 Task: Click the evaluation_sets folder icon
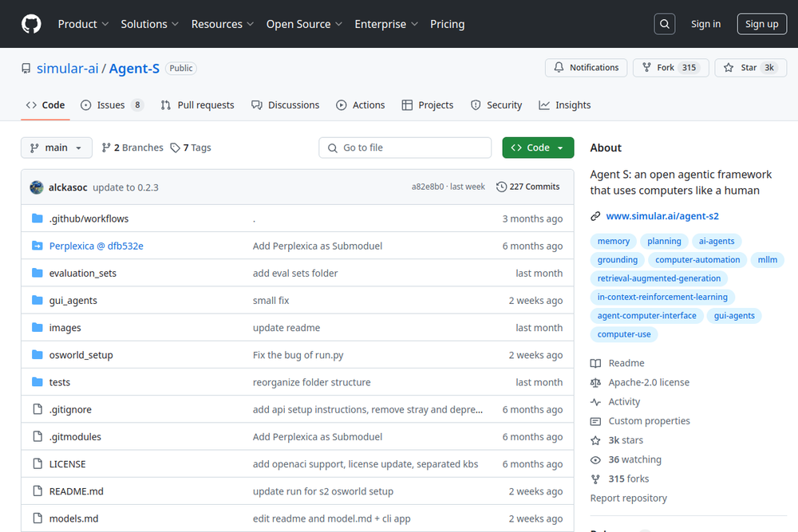38,273
